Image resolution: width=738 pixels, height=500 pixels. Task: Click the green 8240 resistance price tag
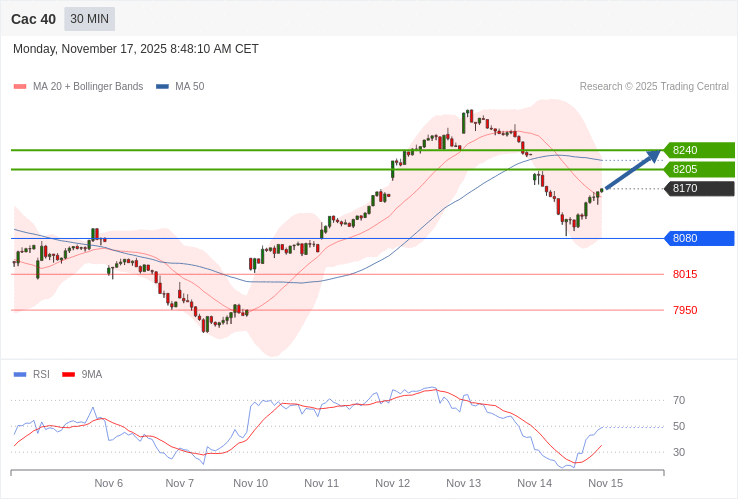pyautogui.click(x=698, y=150)
